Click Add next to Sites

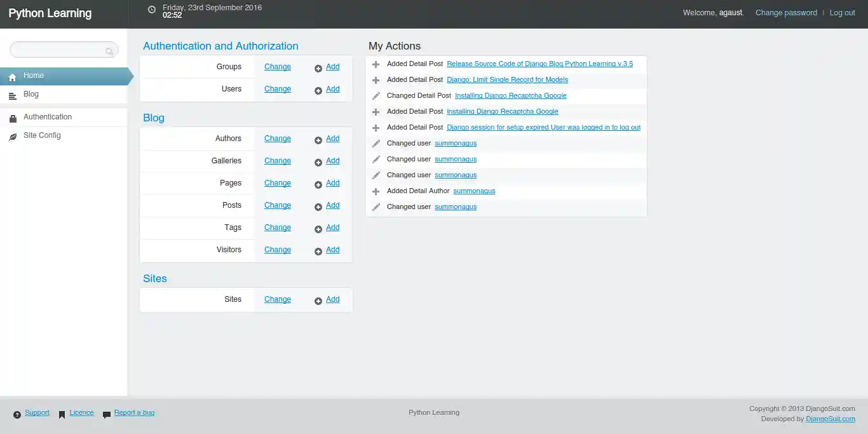click(x=332, y=299)
